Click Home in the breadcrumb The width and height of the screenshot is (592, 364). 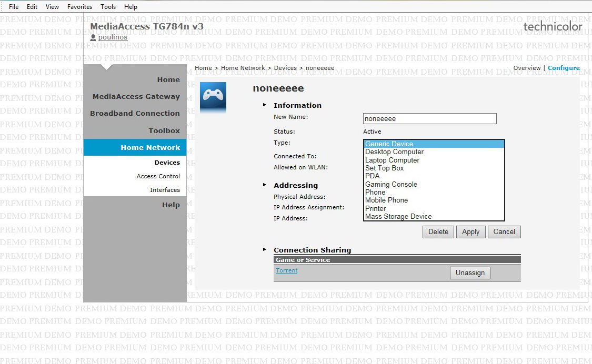pos(204,68)
